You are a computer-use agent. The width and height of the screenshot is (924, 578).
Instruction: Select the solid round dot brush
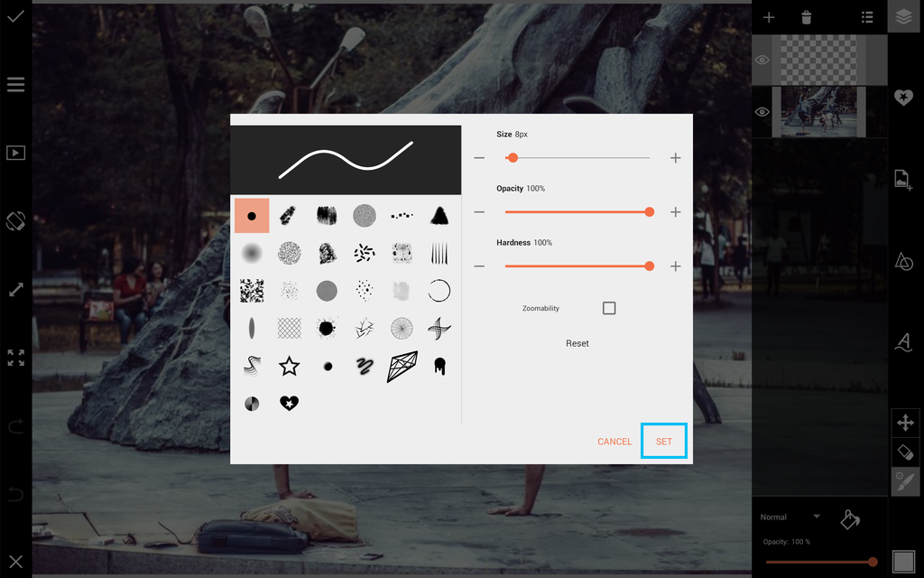pos(252,216)
